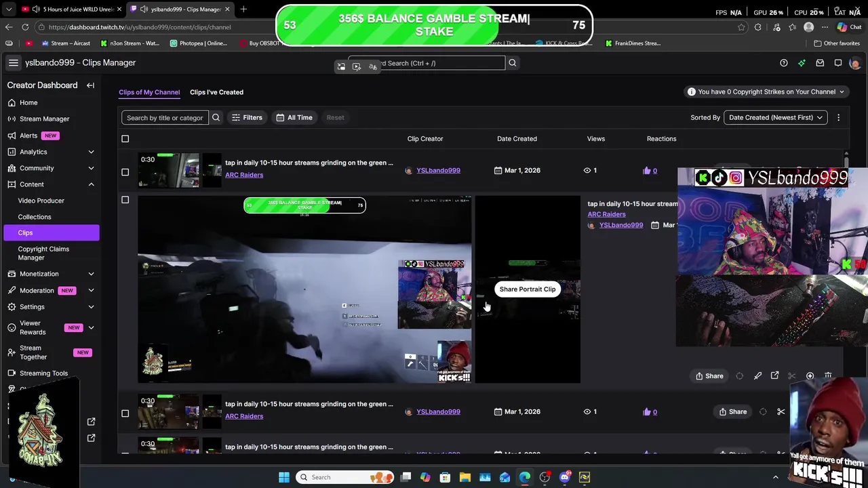Screen dimensions: 868x488
Task: Click the browser refresh button
Action: [25, 27]
